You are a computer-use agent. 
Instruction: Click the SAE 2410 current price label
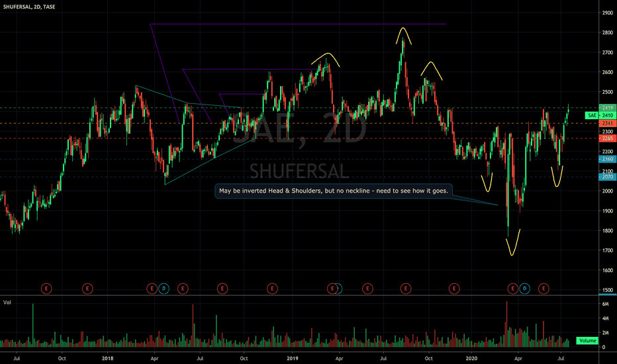[601, 115]
